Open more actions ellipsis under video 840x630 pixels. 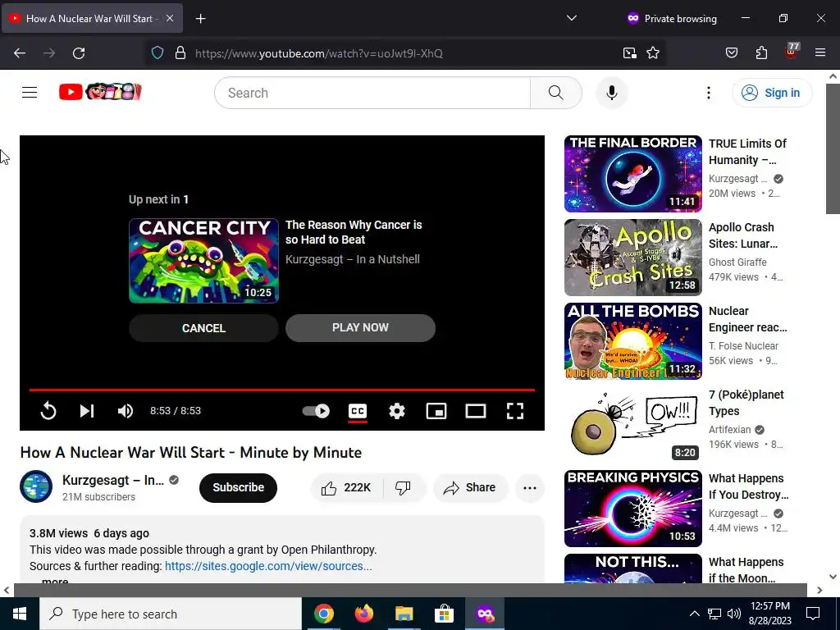530,487
